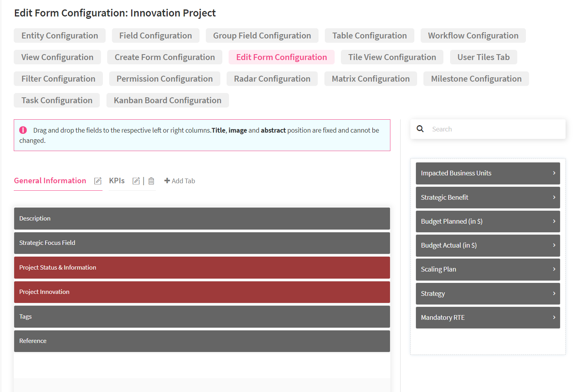Image resolution: width=575 pixels, height=392 pixels.
Task: Go to Workflow Configuration
Action: click(473, 36)
